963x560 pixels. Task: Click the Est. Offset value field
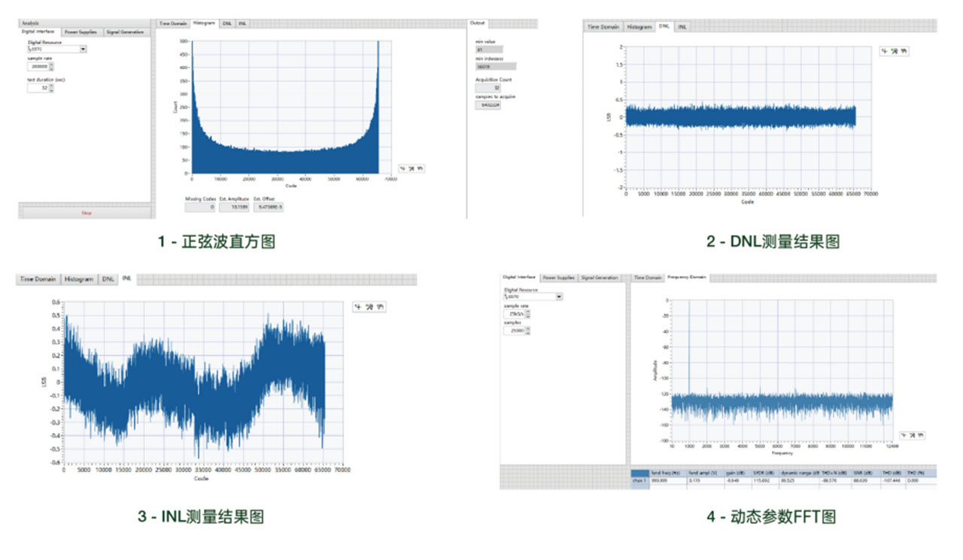click(x=269, y=206)
